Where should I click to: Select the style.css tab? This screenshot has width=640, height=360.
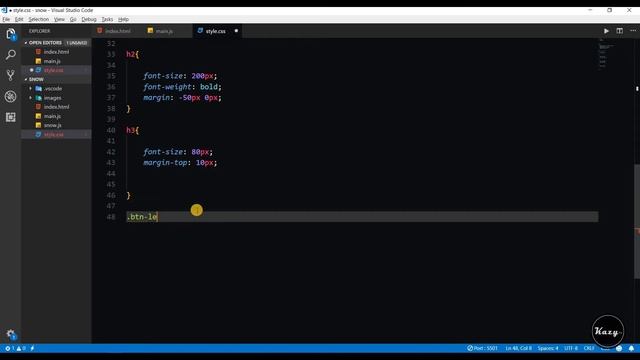[x=215, y=31]
